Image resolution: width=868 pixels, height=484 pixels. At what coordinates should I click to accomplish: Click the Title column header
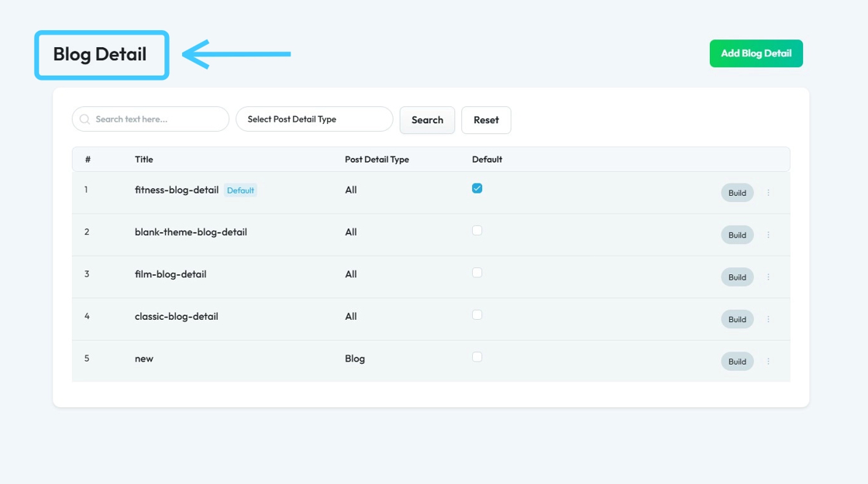point(144,160)
